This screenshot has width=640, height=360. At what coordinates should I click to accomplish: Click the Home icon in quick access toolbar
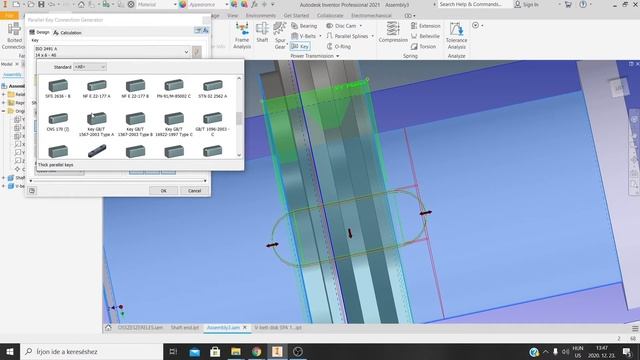click(81, 4)
